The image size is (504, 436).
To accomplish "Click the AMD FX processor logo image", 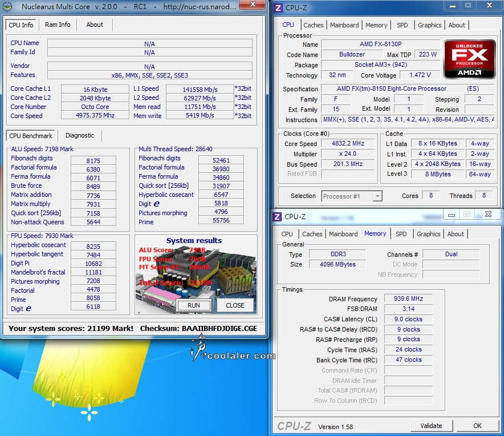I will 469,59.
